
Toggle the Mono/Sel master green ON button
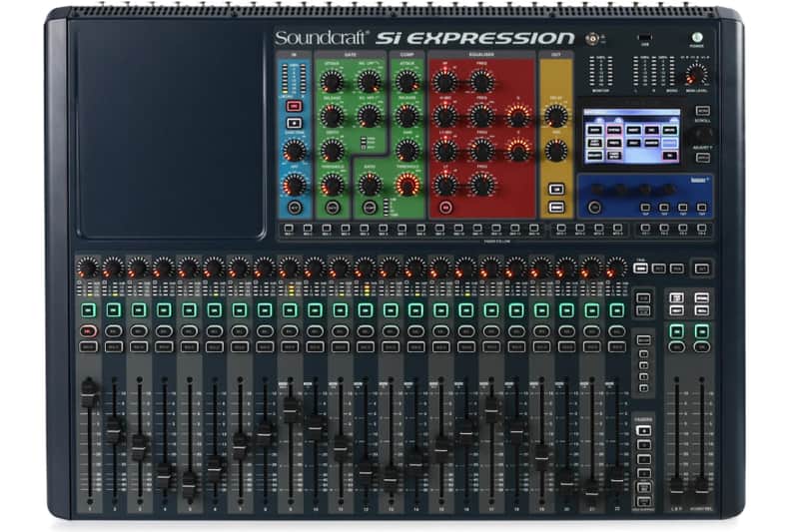click(702, 331)
